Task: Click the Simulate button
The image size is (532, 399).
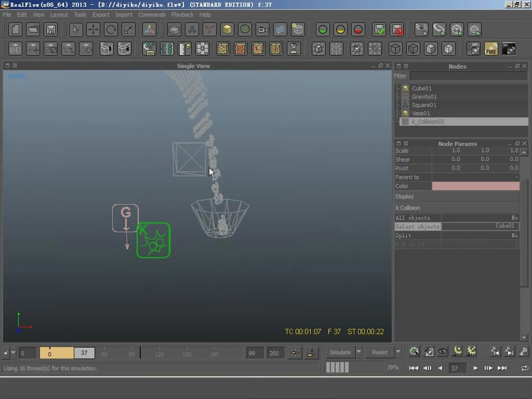Action: pos(340,352)
